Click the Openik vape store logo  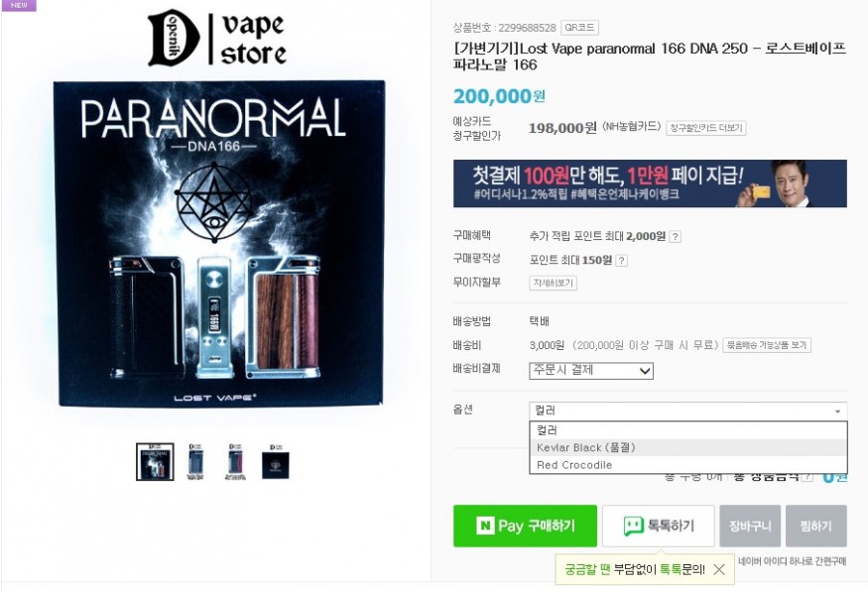pyautogui.click(x=217, y=38)
